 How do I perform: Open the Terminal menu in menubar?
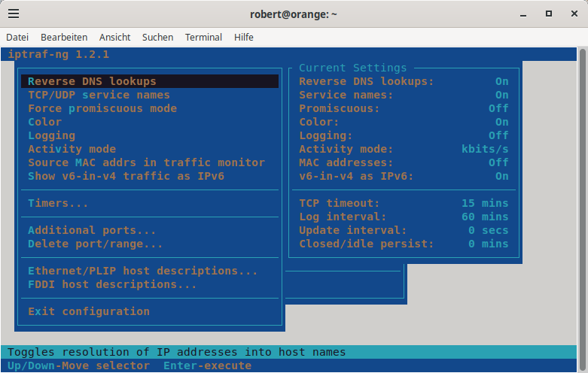[x=203, y=37]
